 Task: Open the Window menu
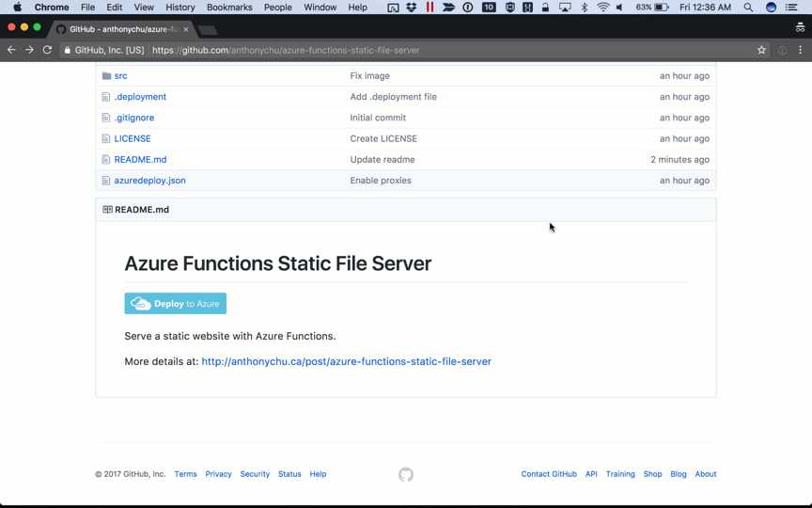(x=320, y=8)
